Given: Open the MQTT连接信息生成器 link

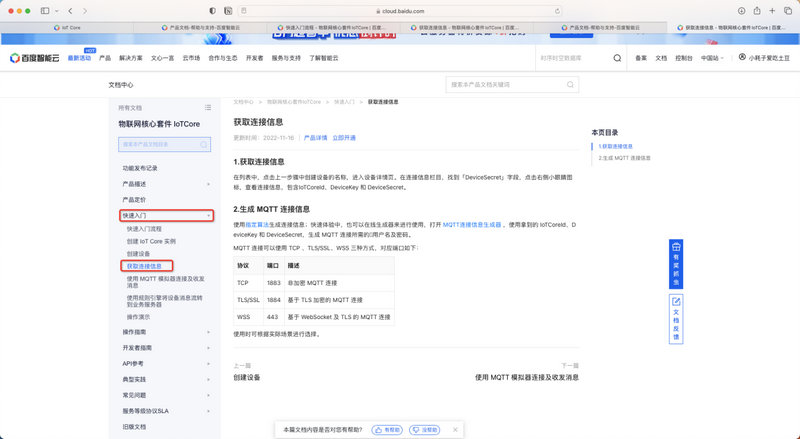Looking at the screenshot, I should 472,225.
